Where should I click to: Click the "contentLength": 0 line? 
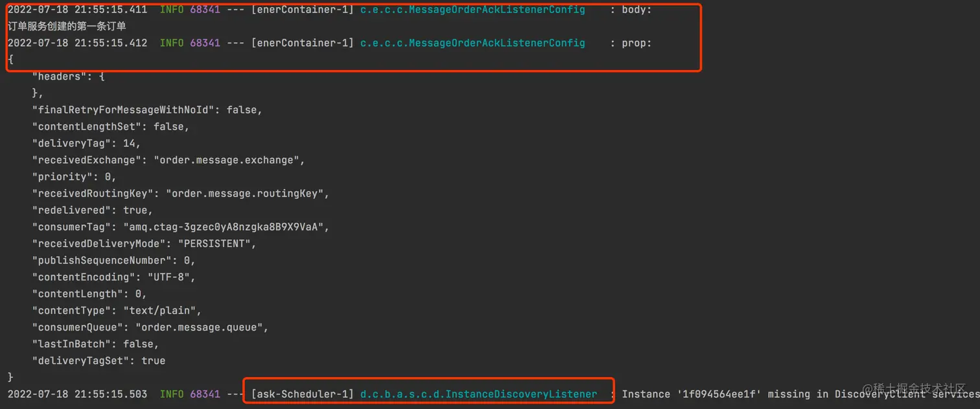coord(89,294)
